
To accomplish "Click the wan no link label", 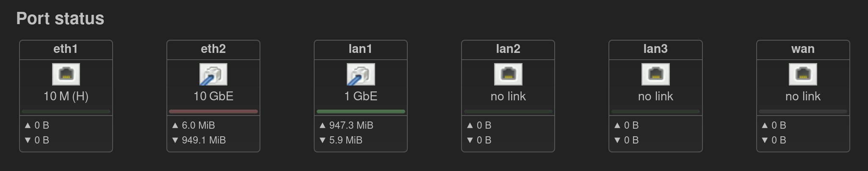I will pyautogui.click(x=803, y=96).
